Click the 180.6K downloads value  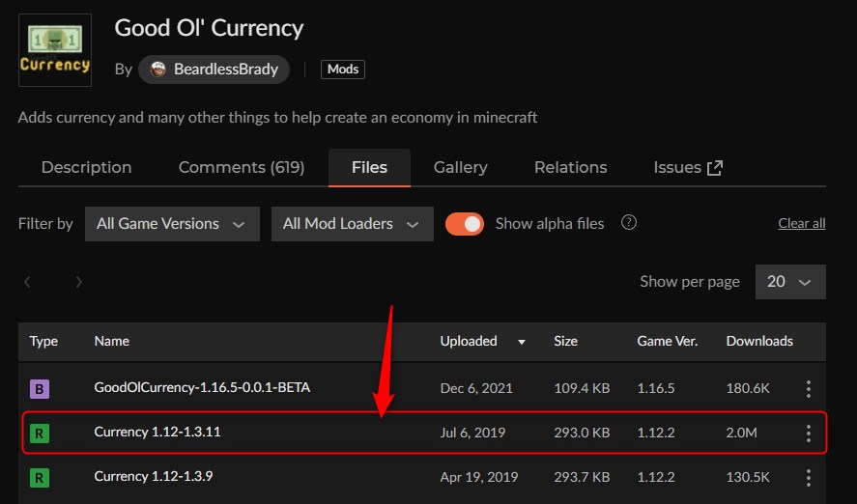748,389
